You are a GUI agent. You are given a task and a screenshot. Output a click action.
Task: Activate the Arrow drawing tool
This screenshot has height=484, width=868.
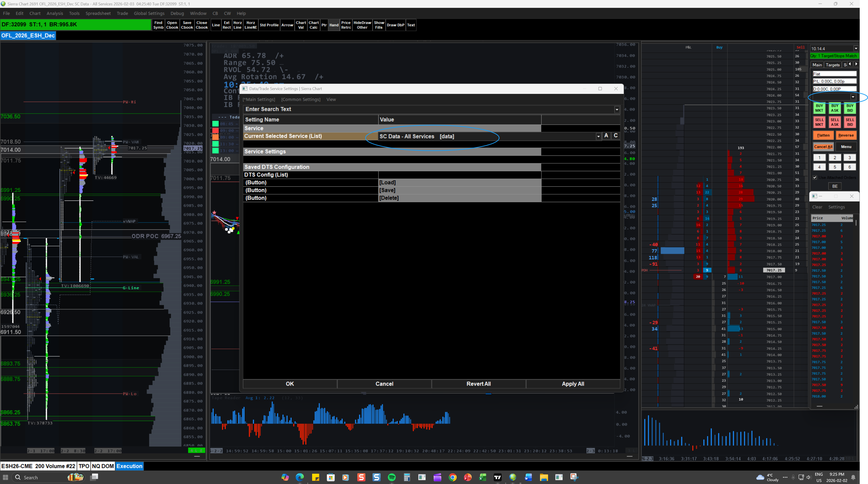tap(287, 25)
